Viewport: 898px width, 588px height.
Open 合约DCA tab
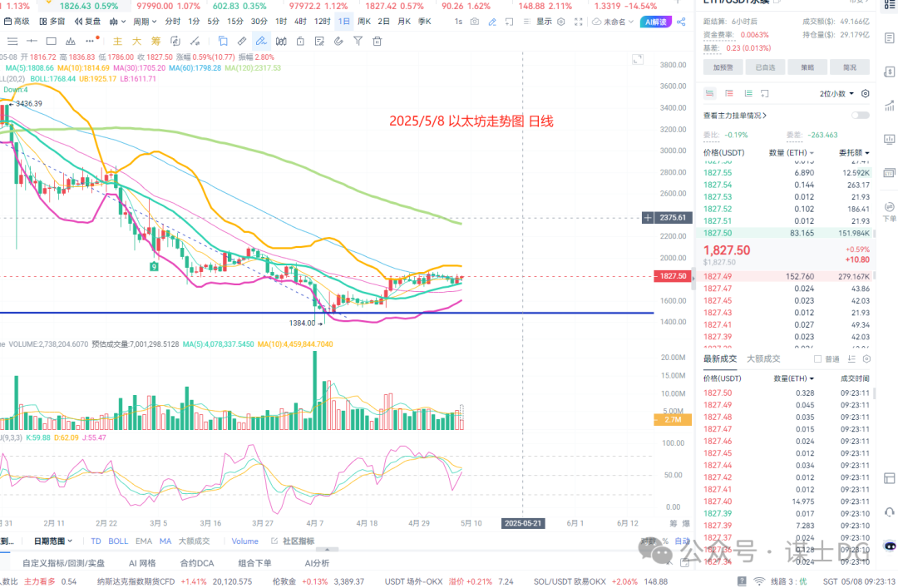(197, 563)
